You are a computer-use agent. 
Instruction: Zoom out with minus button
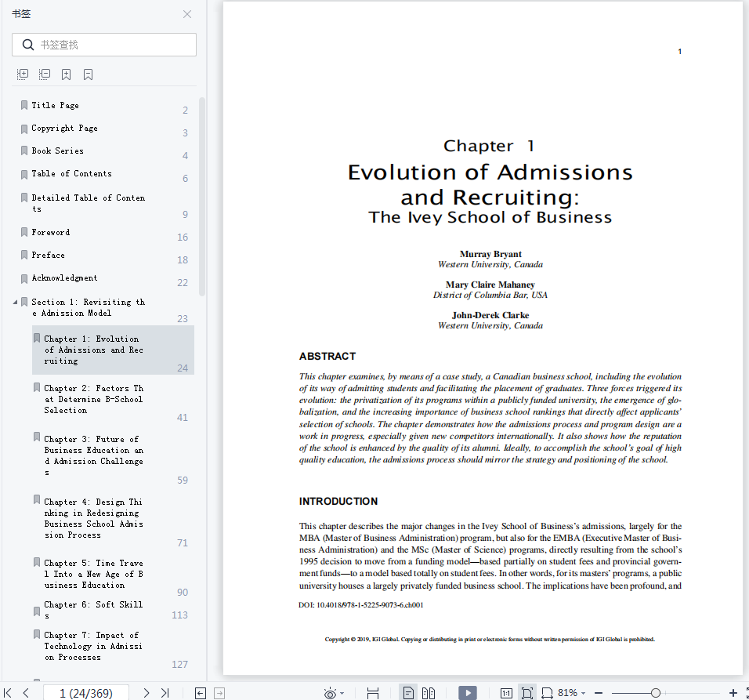(599, 693)
